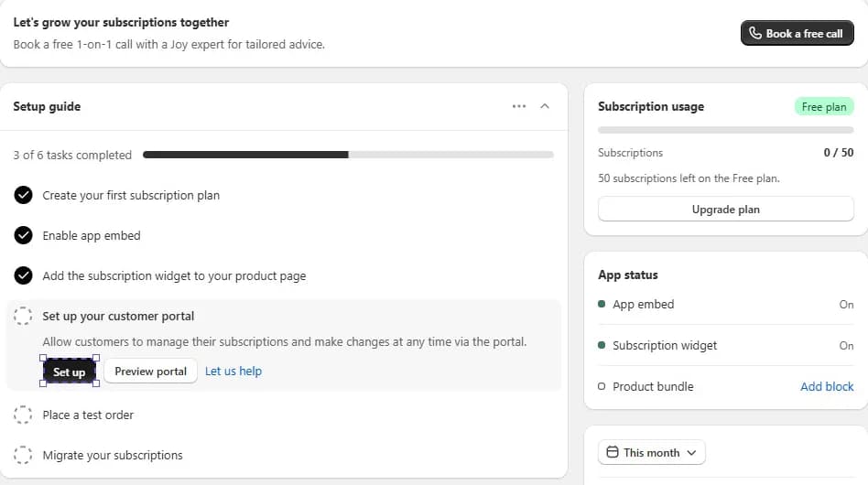
Task: Click the green App embed status dot
Action: [602, 304]
